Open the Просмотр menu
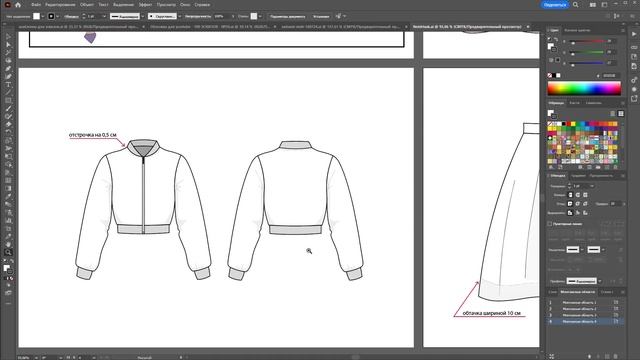The height and width of the screenshot is (360, 640). (x=166, y=5)
